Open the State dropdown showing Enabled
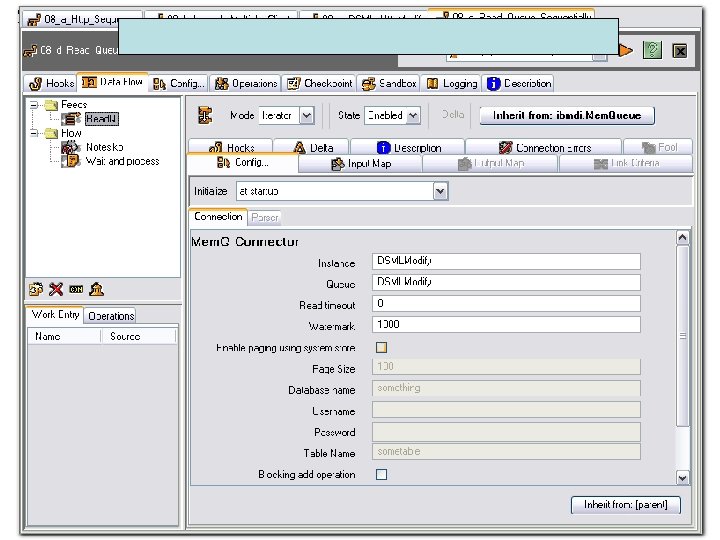The image size is (720, 540). pos(413,115)
